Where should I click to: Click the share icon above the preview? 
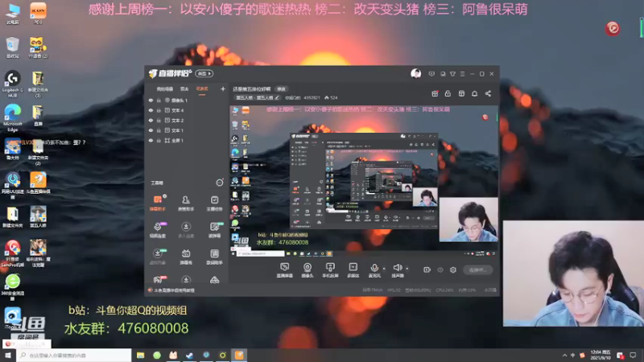(x=488, y=93)
